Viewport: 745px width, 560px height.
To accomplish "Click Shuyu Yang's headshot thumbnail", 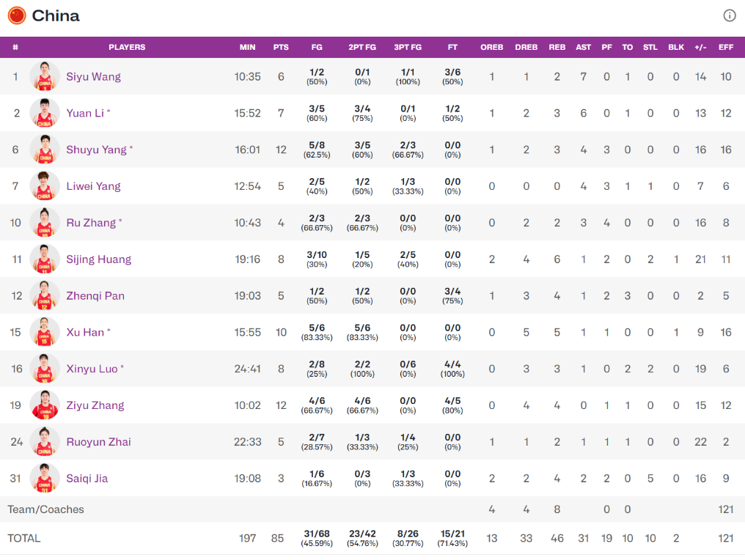I will (x=45, y=149).
